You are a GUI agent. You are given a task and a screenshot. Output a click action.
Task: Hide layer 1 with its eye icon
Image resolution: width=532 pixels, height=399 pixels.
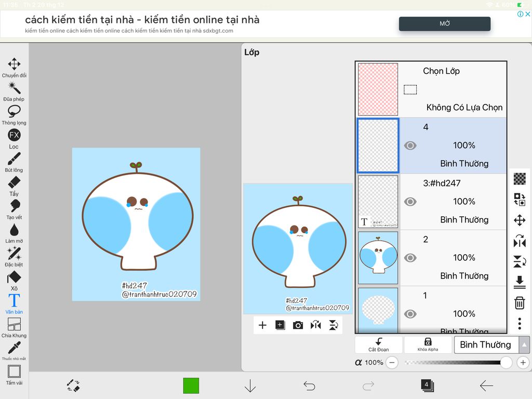[410, 314]
